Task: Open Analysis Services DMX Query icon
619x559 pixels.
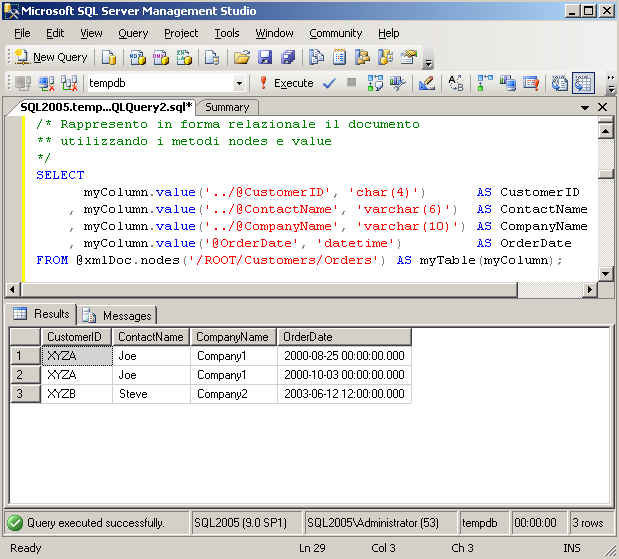Action: [x=161, y=57]
